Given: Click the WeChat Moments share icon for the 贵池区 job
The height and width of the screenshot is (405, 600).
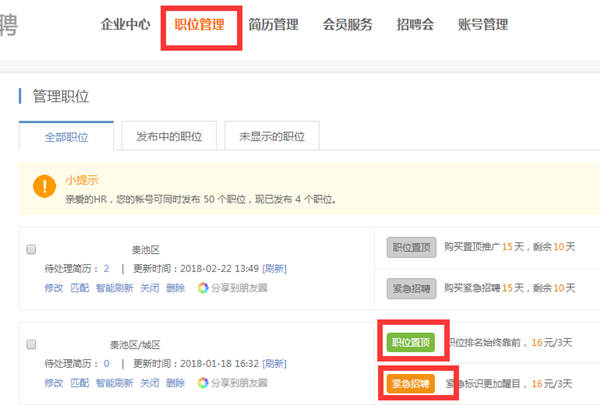Looking at the screenshot, I should [203, 288].
